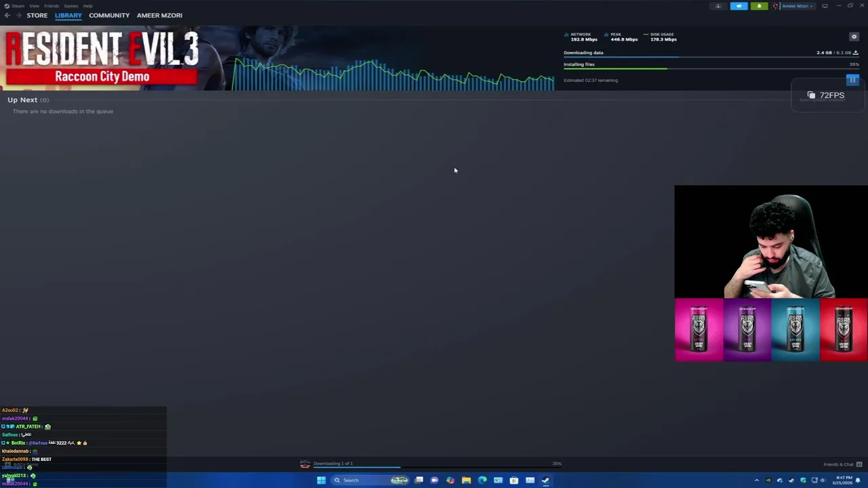Viewport: 868px width, 488px height.
Task: Open Friends & Chat at the bottom right
Action: [842, 464]
